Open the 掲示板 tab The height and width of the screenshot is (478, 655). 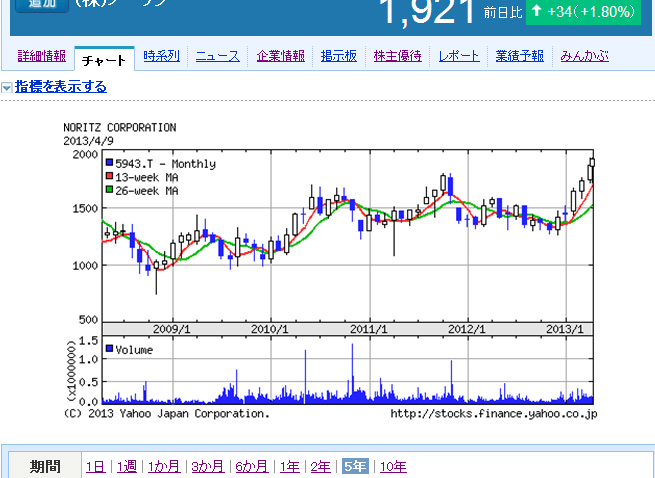pos(339,56)
